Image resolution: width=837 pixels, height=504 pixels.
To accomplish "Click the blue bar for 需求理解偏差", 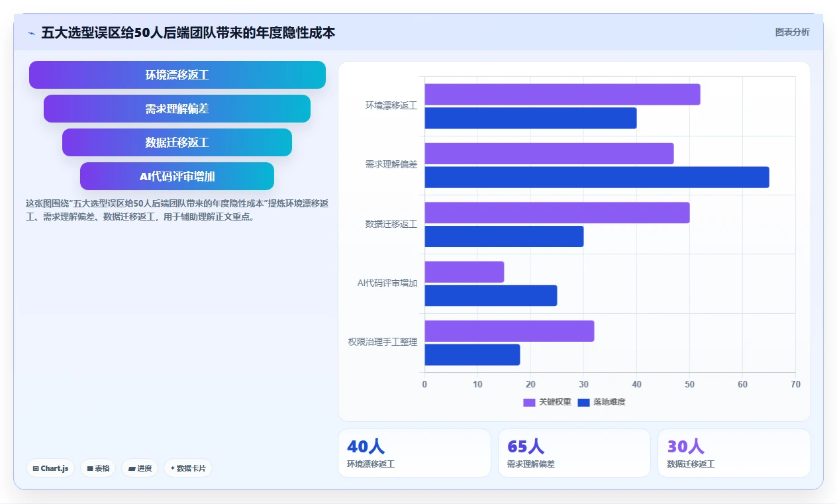I will tap(597, 177).
